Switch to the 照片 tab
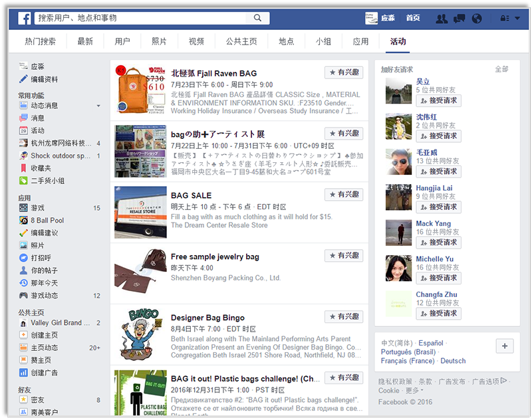 (159, 41)
